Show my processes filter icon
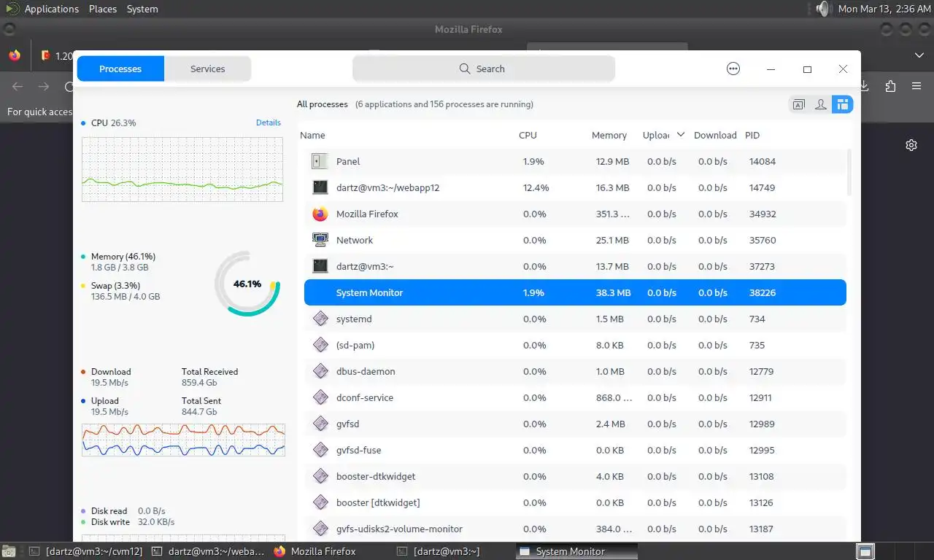This screenshot has width=934, height=560. [821, 104]
